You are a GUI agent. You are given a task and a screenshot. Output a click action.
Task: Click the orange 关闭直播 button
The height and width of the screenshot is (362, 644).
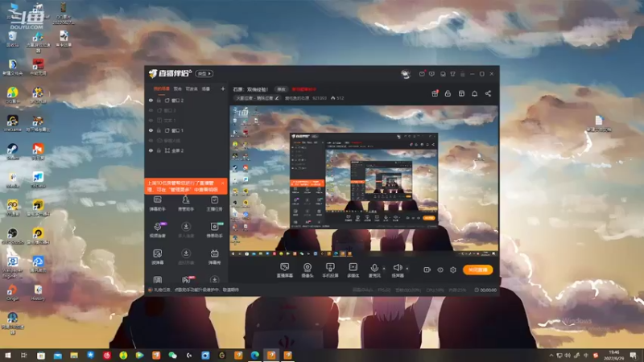click(477, 269)
